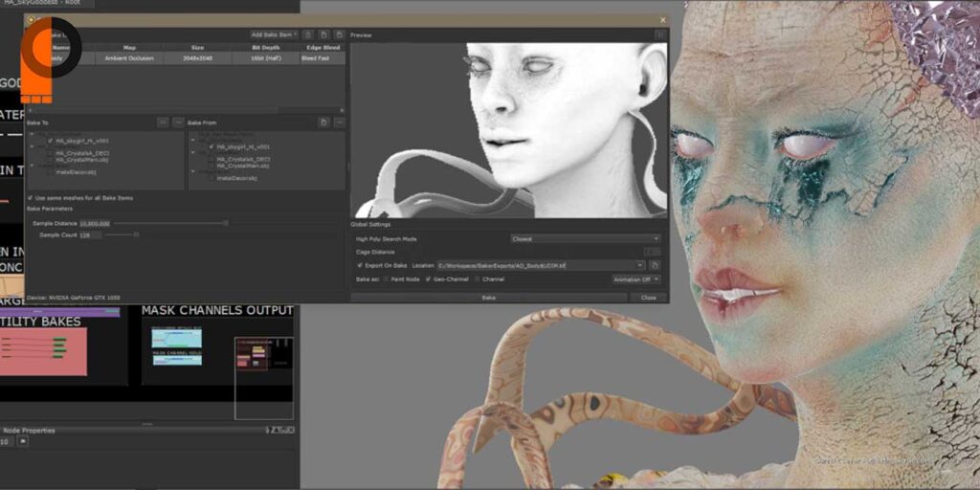Click the small icon at top right of Preview panel
The image size is (980, 490).
click(659, 35)
